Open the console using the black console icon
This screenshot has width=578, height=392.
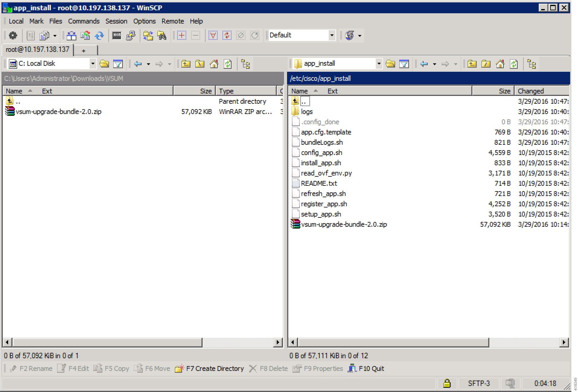pyautogui.click(x=117, y=35)
